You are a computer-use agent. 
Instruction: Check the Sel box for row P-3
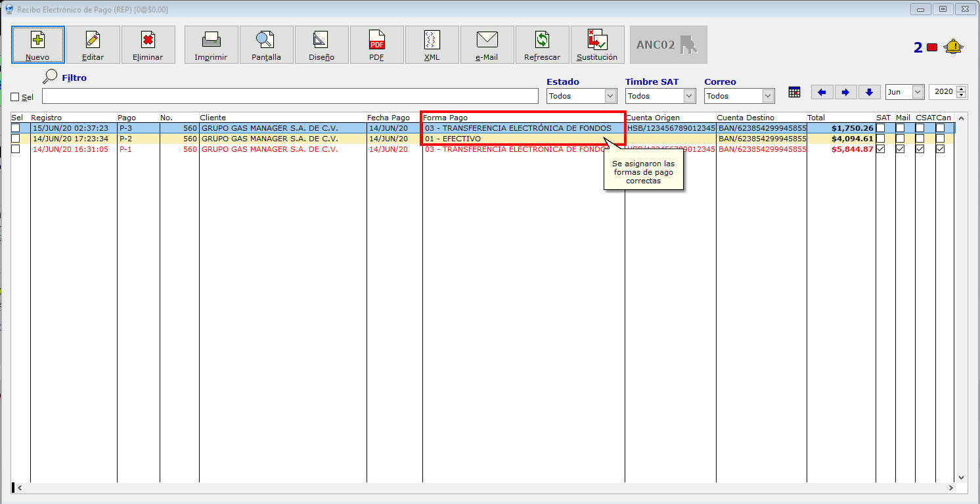point(15,128)
